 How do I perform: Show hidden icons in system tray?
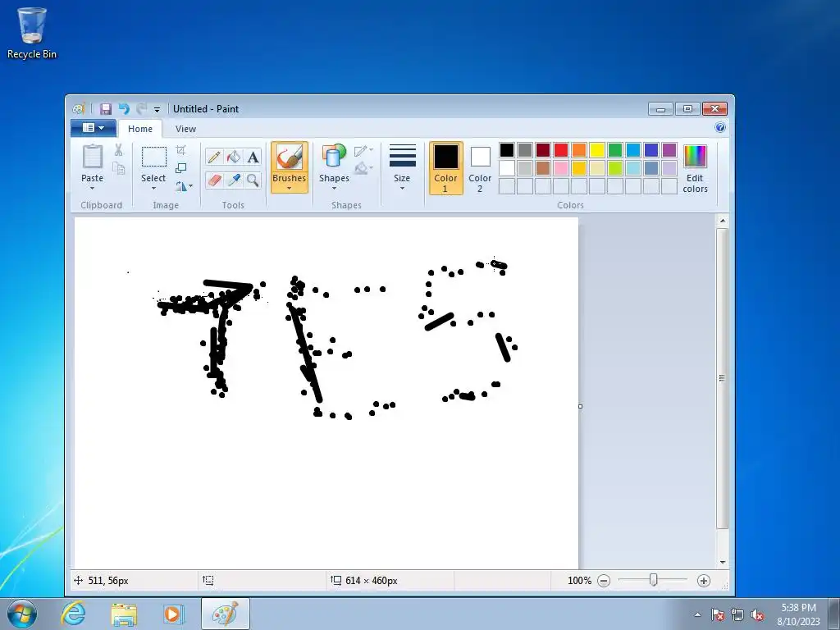(x=697, y=614)
